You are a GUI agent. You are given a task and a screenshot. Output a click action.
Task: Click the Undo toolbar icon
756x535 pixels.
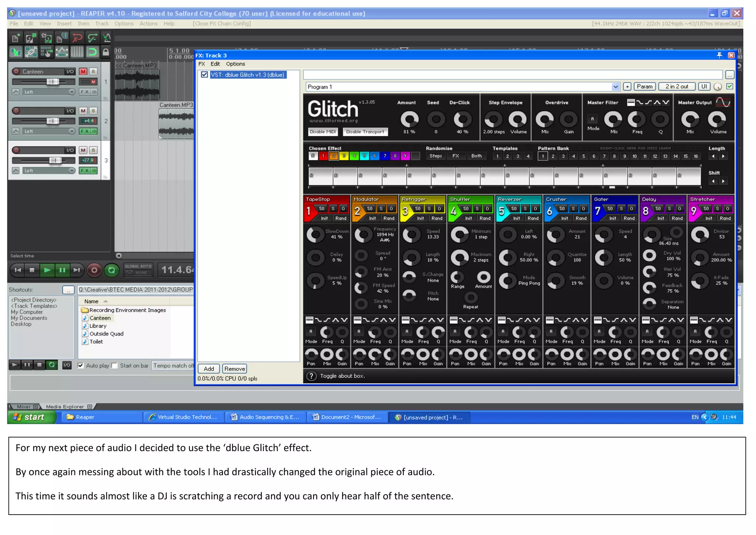pyautogui.click(x=77, y=38)
